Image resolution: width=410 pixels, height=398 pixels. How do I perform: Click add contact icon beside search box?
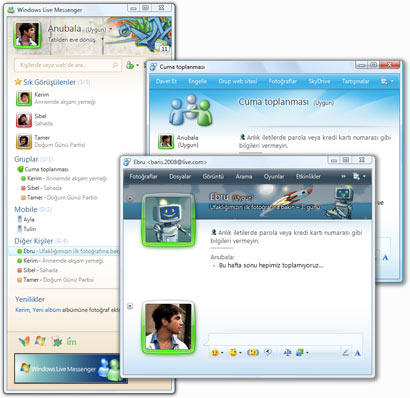130,65
